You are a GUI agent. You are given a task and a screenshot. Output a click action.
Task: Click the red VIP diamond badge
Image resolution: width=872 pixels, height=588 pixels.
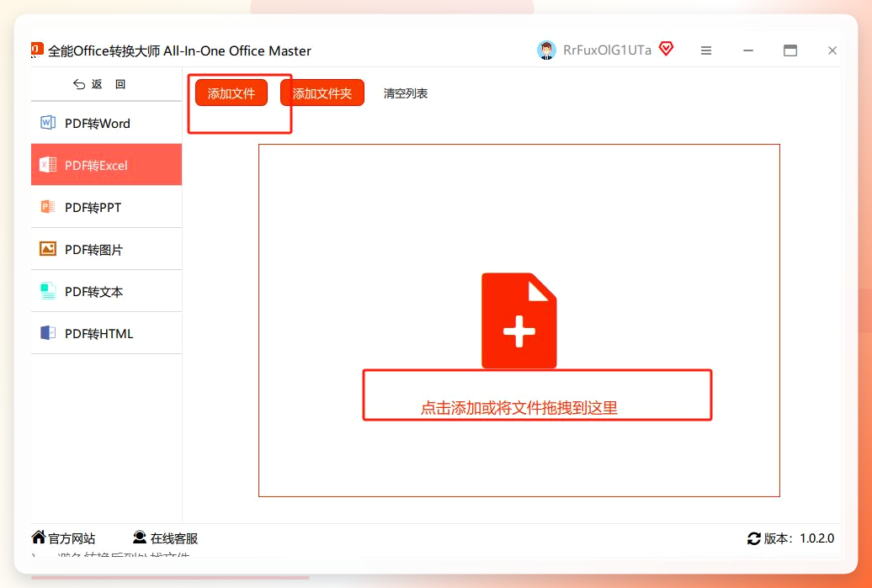pos(667,50)
